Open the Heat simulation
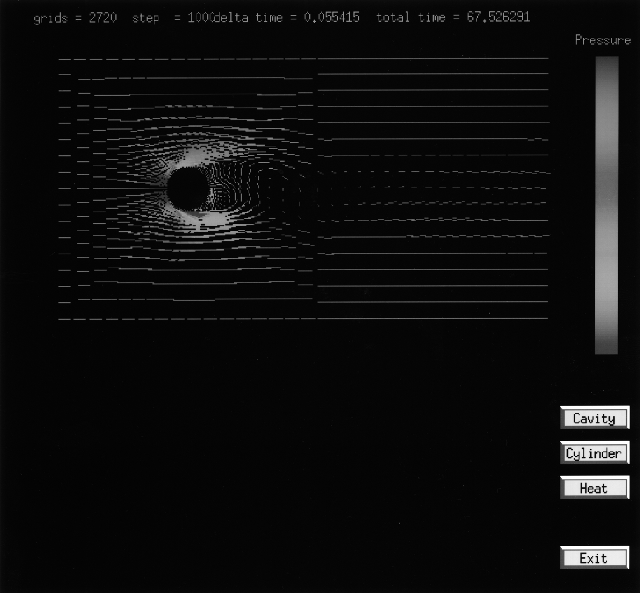The image size is (640, 593). [x=595, y=488]
